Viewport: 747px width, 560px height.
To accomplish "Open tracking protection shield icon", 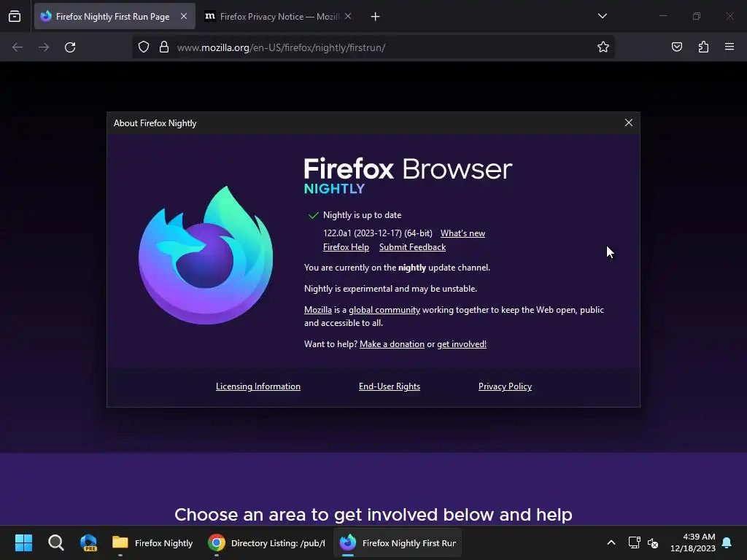I will click(x=144, y=47).
